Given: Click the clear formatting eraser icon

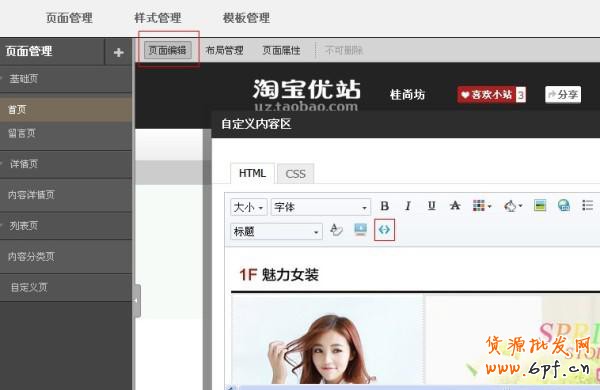Looking at the screenshot, I should coord(336,230).
